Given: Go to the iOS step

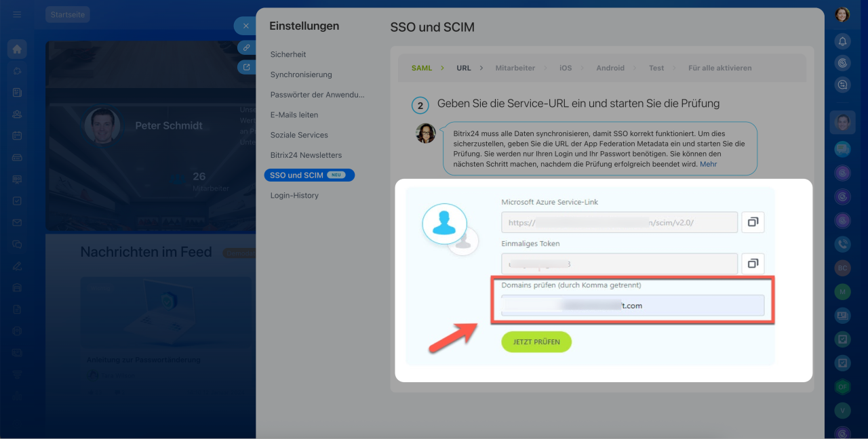Looking at the screenshot, I should (x=566, y=68).
